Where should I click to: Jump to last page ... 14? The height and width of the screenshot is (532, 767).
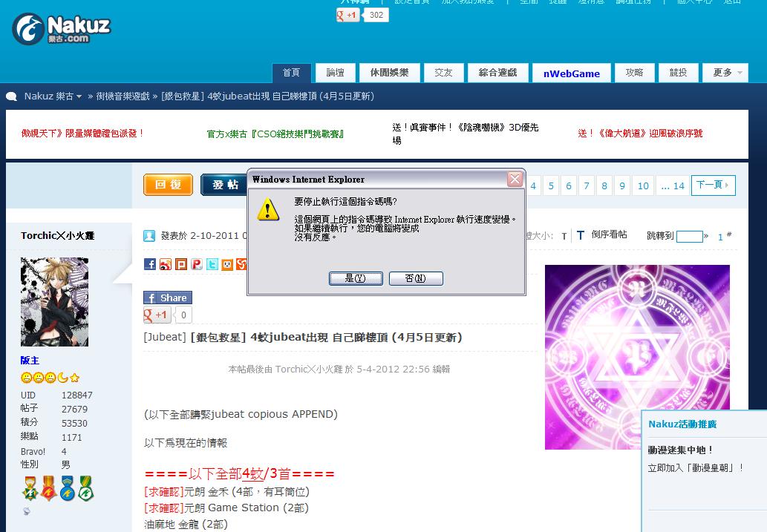(673, 185)
